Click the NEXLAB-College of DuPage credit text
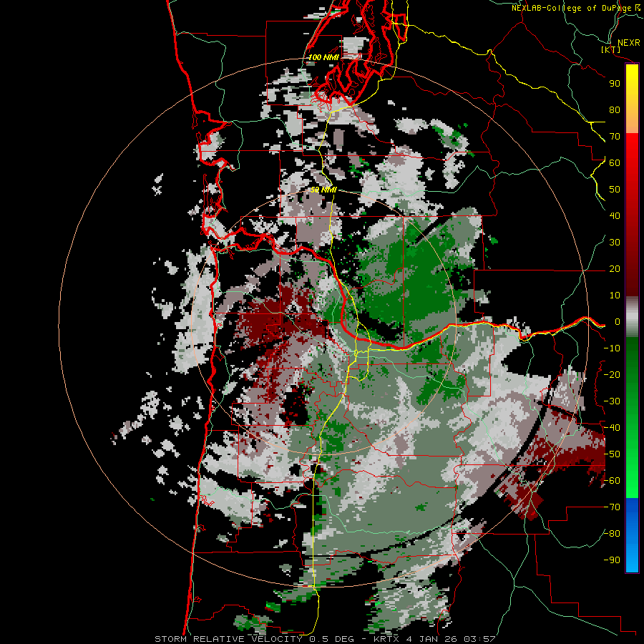The height and width of the screenshot is (644, 644). [x=572, y=8]
